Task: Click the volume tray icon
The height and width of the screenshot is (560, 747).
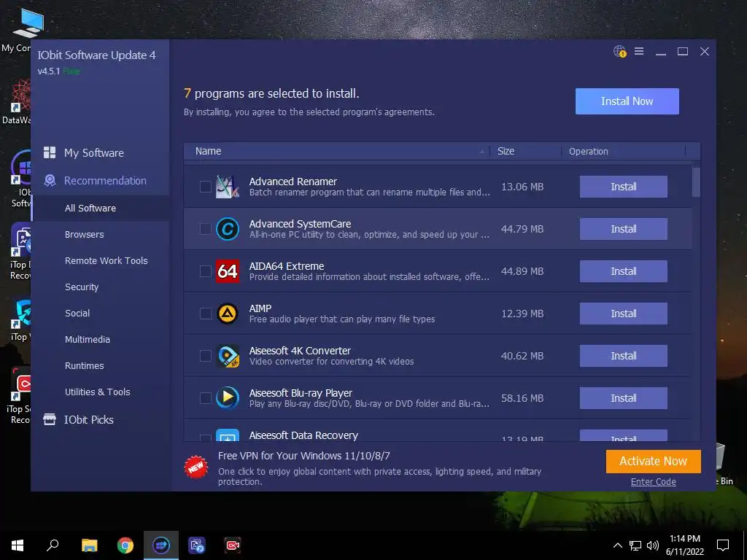Action: pyautogui.click(x=653, y=545)
